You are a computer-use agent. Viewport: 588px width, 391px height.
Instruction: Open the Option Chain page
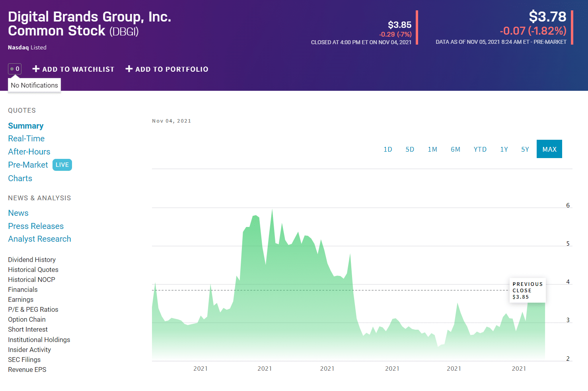pos(27,319)
